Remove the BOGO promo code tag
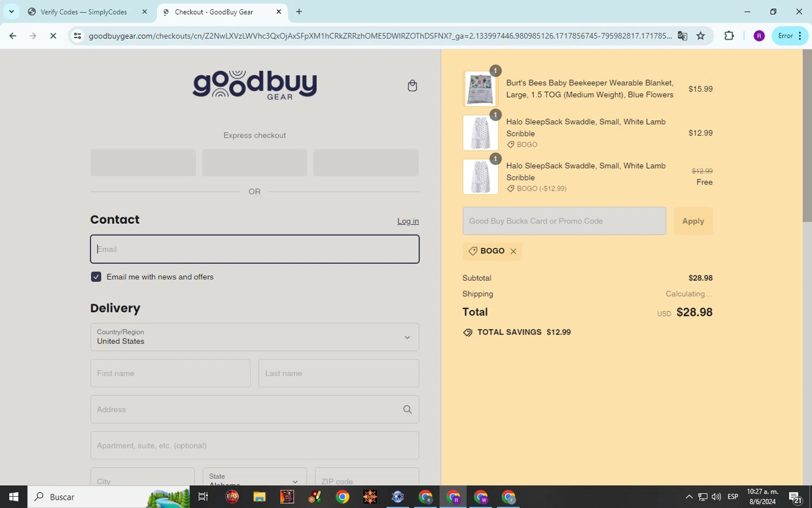The height and width of the screenshot is (508, 812). click(513, 251)
